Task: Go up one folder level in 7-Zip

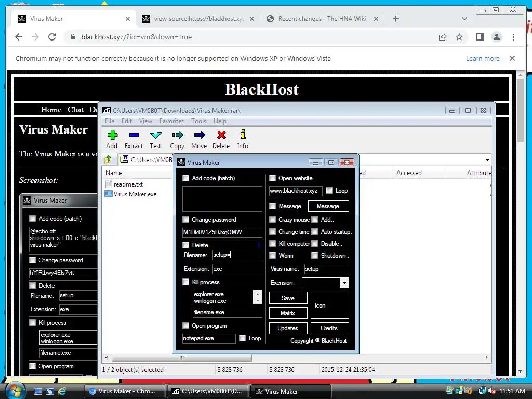Action: click(x=108, y=159)
